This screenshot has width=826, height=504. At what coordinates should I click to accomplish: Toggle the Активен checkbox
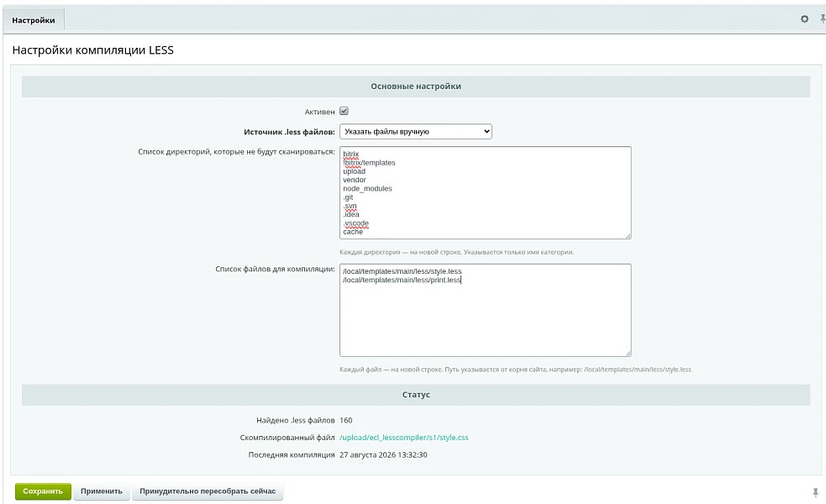[344, 111]
